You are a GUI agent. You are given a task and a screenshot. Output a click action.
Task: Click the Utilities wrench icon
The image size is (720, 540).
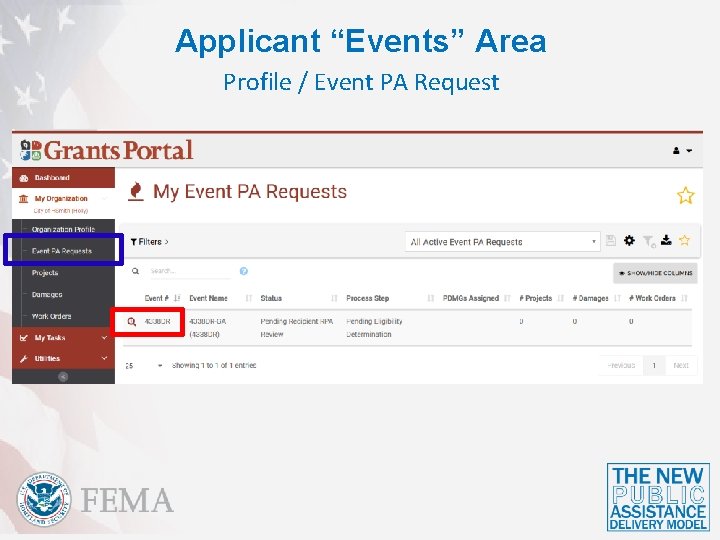tap(24, 359)
